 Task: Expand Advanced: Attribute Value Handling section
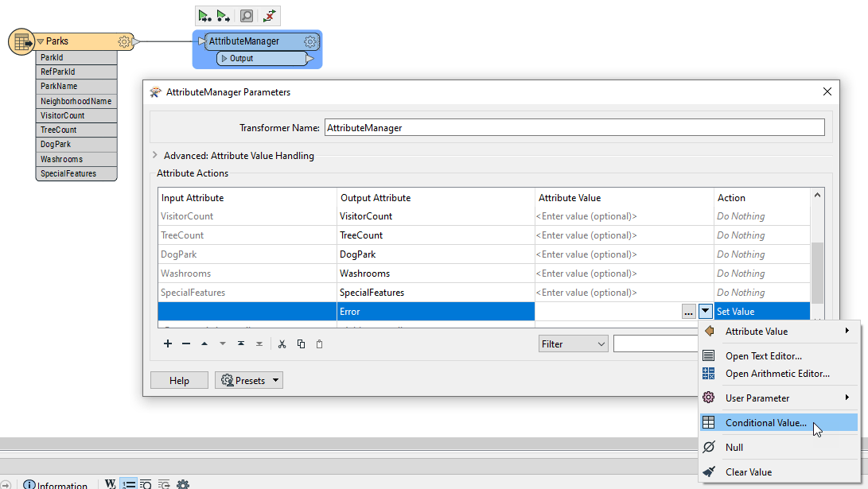[157, 156]
